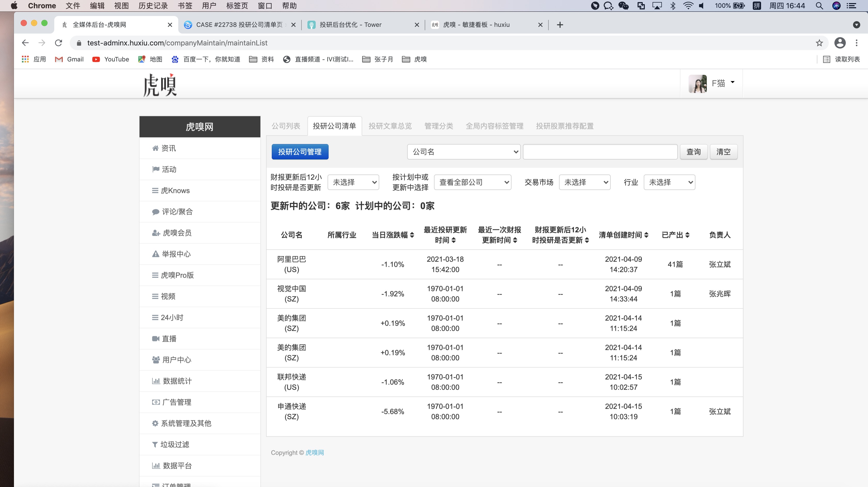Click the 张兆晖 owner cell

click(x=720, y=294)
